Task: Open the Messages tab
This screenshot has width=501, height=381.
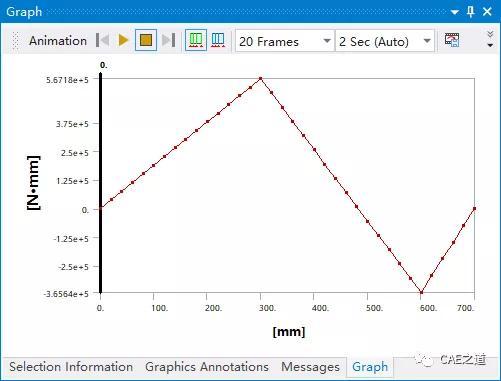Action: click(x=310, y=367)
